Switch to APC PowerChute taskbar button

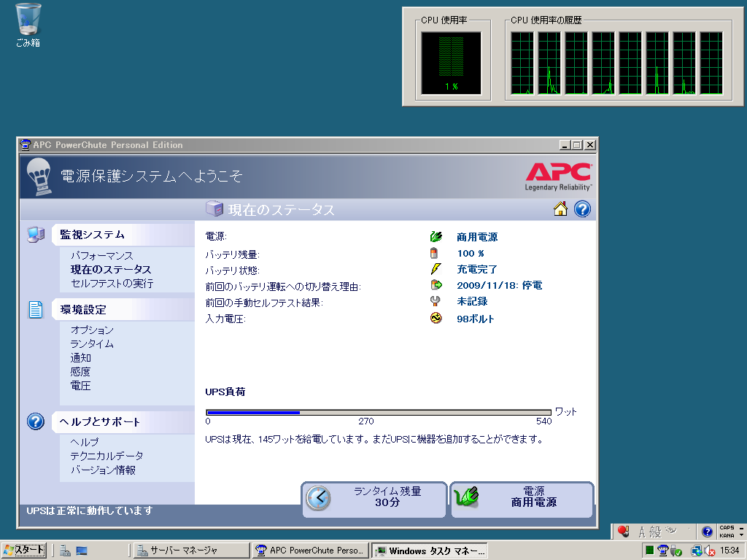310,551
